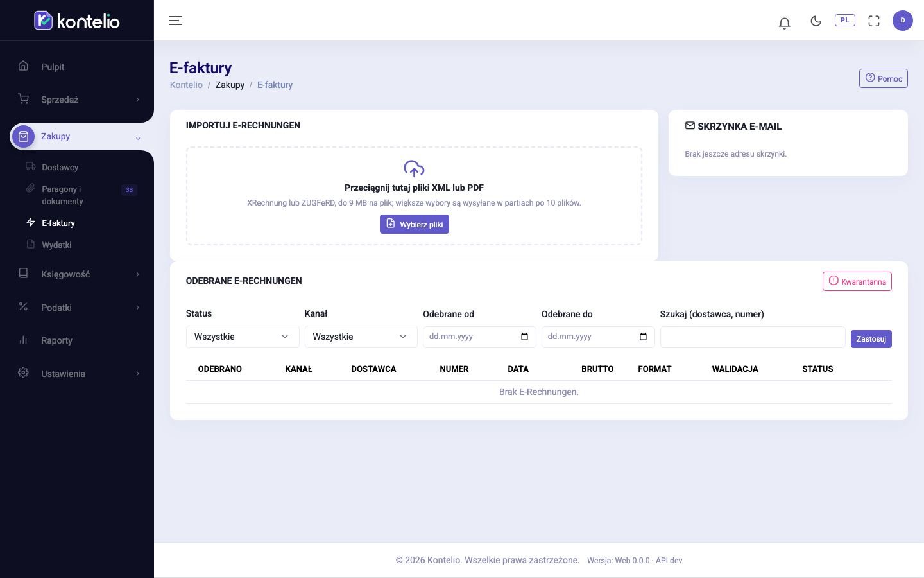This screenshot has height=578, width=924.
Task: Click the Wybierz pliki button
Action: tap(415, 224)
